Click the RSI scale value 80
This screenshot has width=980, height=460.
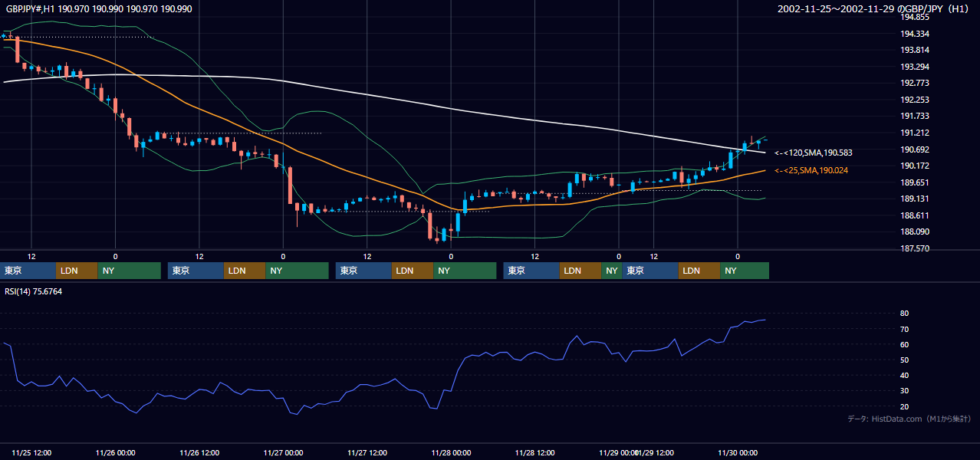point(905,314)
